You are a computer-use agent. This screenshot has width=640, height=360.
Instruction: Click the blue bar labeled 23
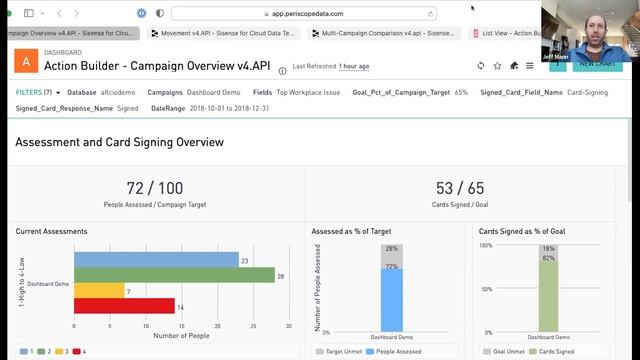click(x=156, y=260)
